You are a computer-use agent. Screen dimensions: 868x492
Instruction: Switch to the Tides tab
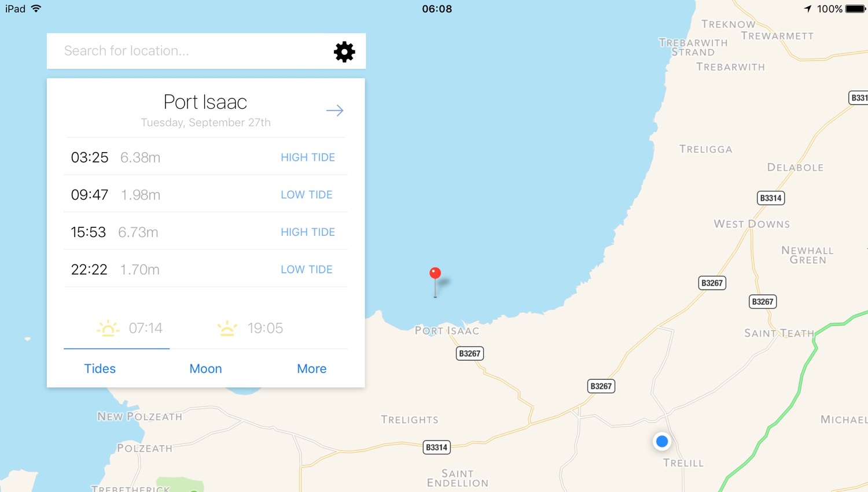(x=100, y=368)
